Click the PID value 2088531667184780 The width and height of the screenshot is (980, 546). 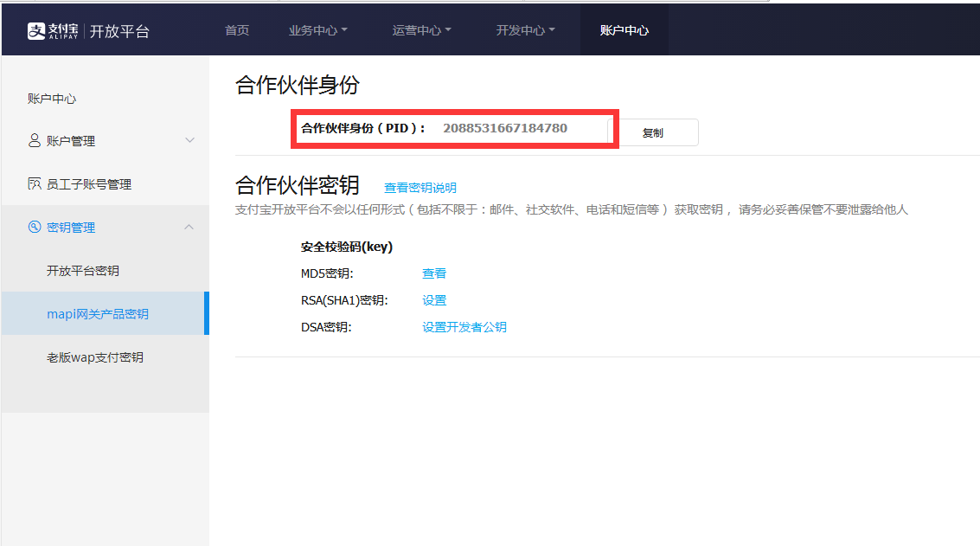coord(505,128)
